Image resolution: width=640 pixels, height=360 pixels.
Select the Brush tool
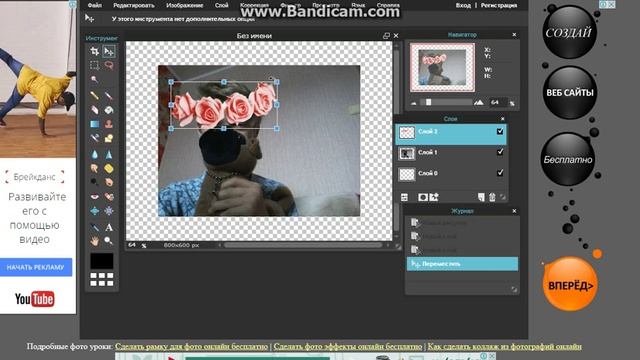[x=109, y=96]
